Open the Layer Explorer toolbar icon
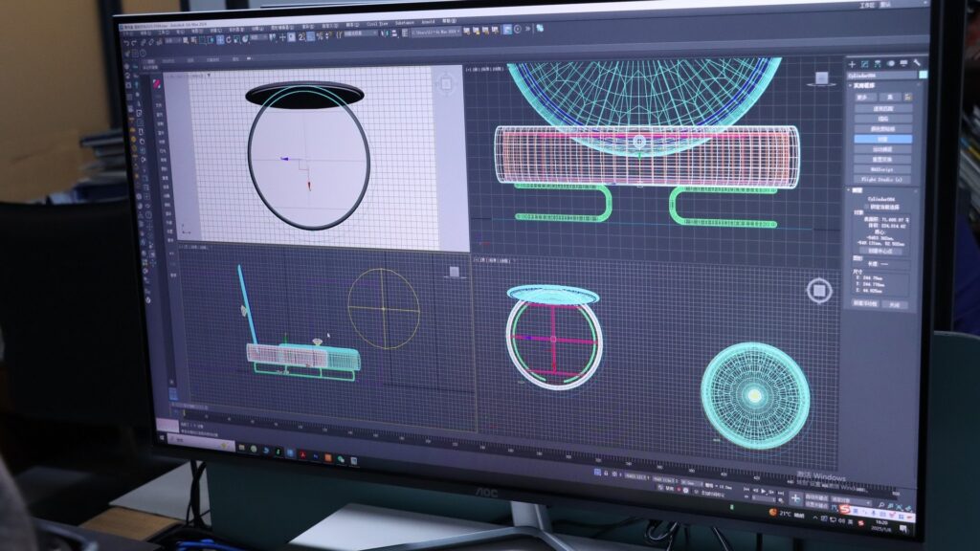The width and height of the screenshot is (980, 551). coord(405,33)
